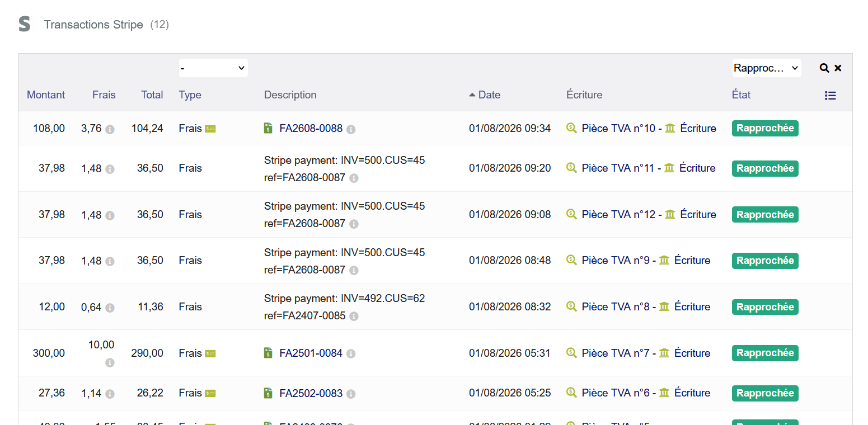The width and height of the screenshot is (868, 425).
Task: Click total 290,00
Action: [x=147, y=353]
